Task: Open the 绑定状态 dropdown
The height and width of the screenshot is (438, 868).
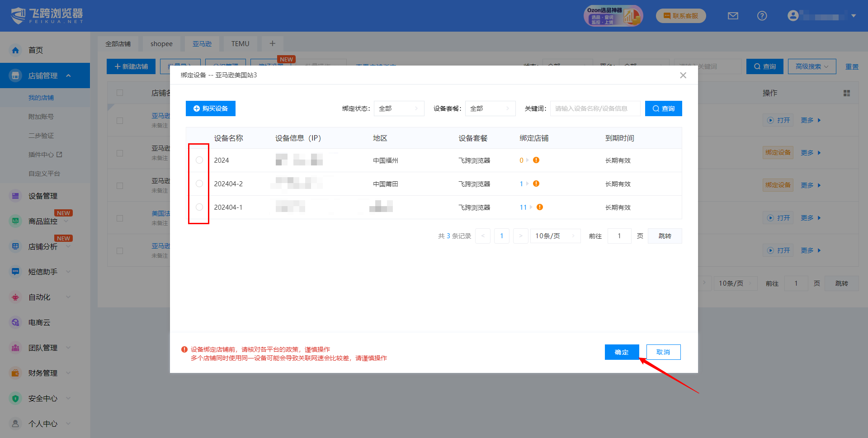Action: click(x=398, y=108)
